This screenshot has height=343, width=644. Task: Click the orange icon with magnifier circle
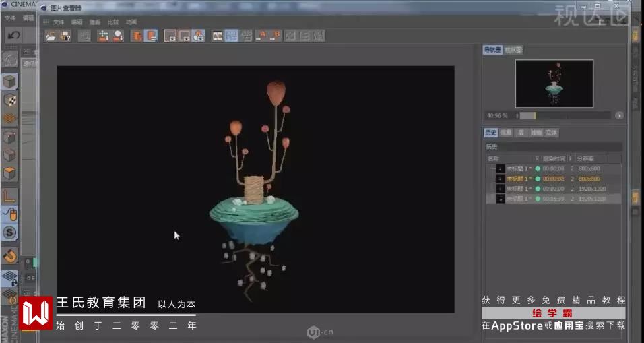(x=118, y=36)
